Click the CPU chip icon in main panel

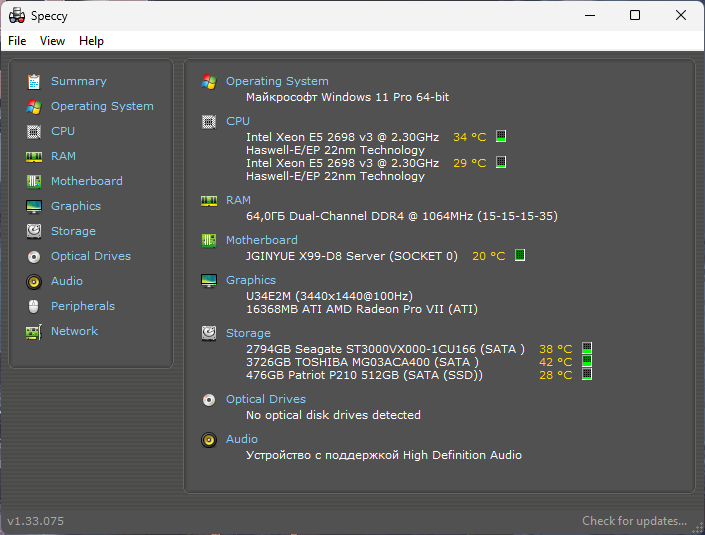(x=209, y=121)
